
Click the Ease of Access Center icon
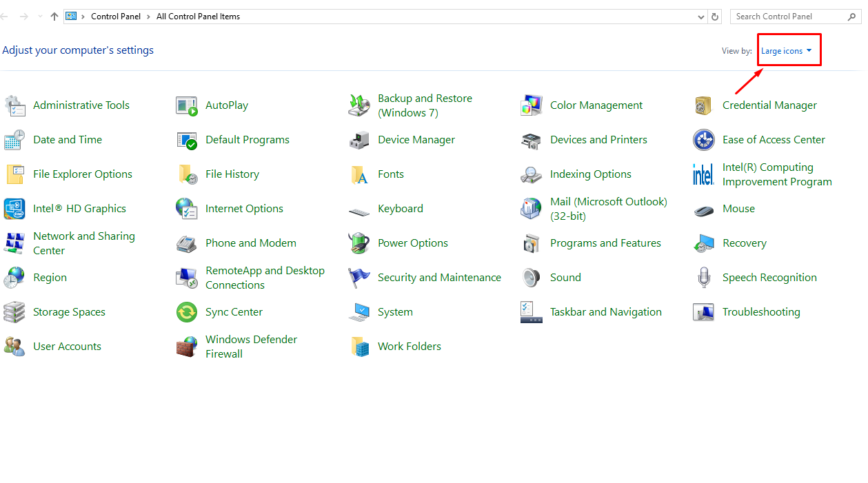click(704, 140)
